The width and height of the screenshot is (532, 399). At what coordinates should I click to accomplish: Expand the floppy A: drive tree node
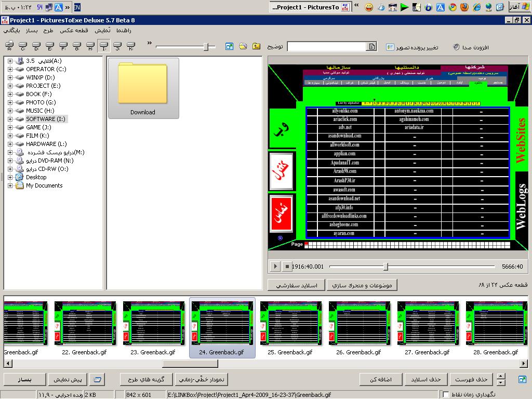(x=10, y=61)
